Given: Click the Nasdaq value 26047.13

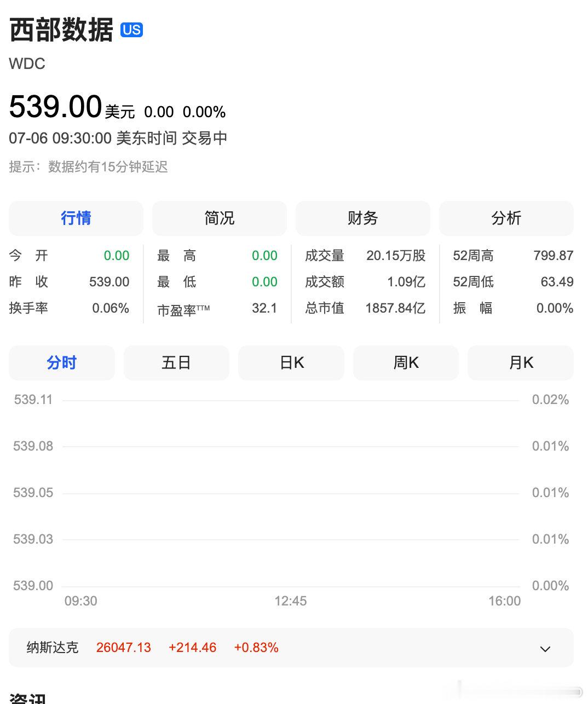Looking at the screenshot, I should click(x=124, y=648).
